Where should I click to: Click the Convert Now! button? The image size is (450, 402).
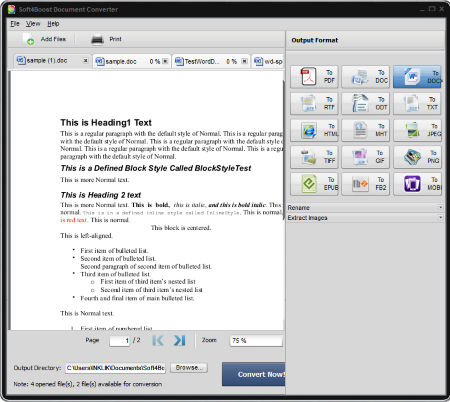(254, 374)
